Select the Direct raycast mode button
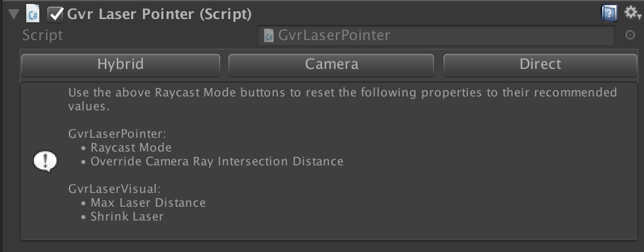Viewport: 644px width, 252px height. 540,65
